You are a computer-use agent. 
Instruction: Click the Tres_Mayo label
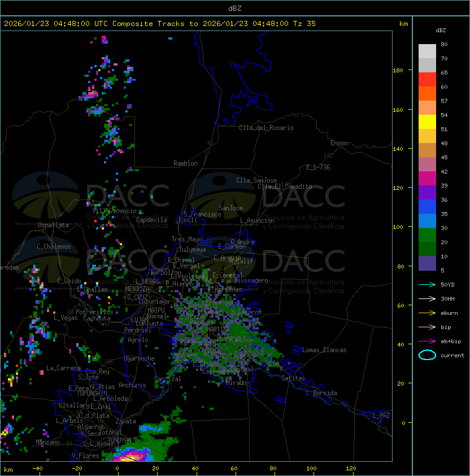tap(186, 239)
